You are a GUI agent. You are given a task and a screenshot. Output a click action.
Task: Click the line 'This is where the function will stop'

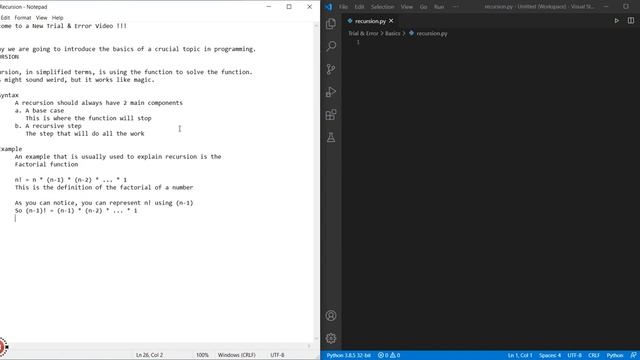click(88, 118)
